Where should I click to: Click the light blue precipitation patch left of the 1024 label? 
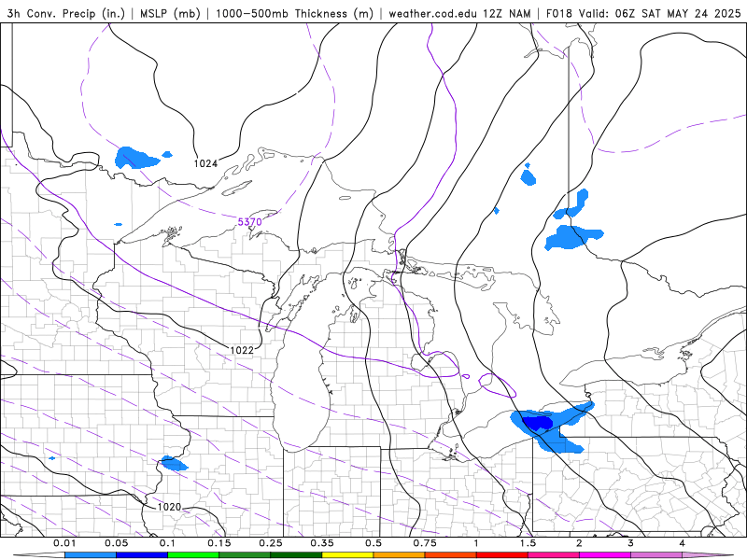tap(136, 158)
